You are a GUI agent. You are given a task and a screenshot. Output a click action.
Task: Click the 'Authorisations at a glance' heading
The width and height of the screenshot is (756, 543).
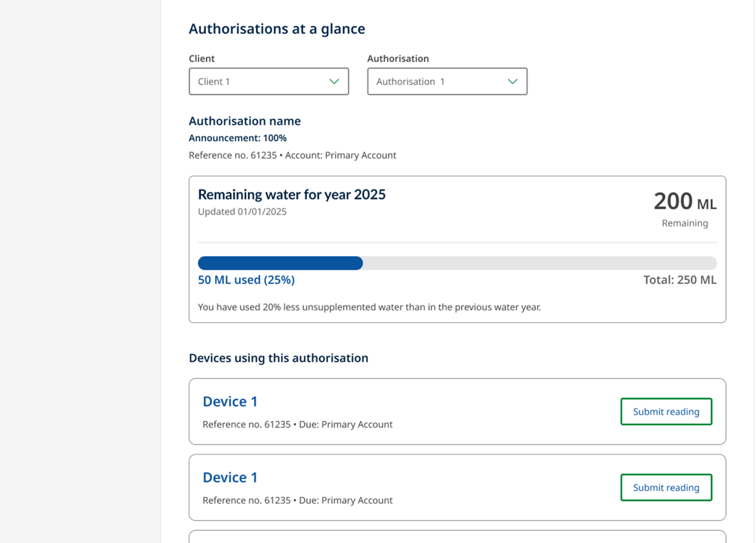tap(277, 29)
